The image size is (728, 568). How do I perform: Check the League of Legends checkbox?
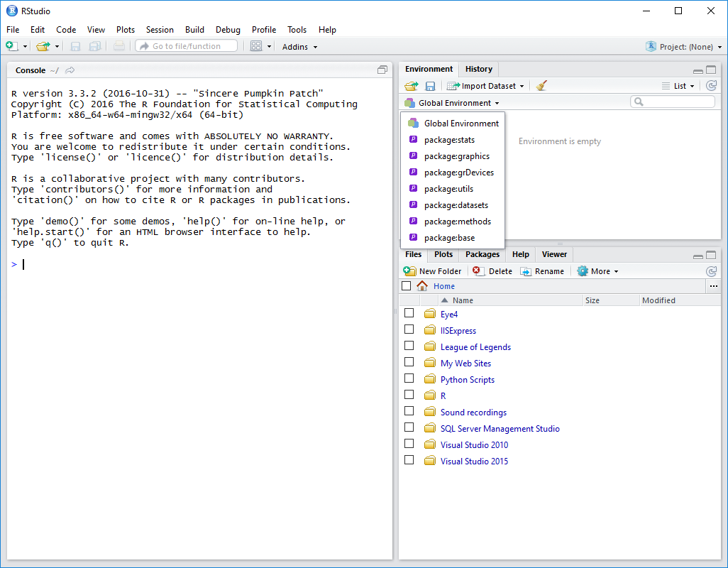[409, 346]
